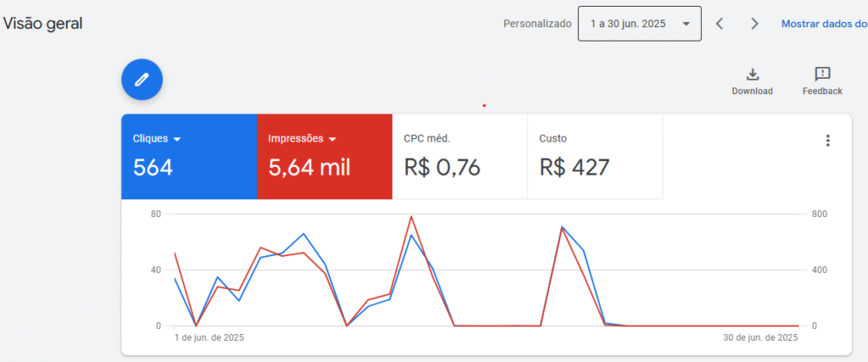Click the Personalizado date label

click(x=537, y=24)
